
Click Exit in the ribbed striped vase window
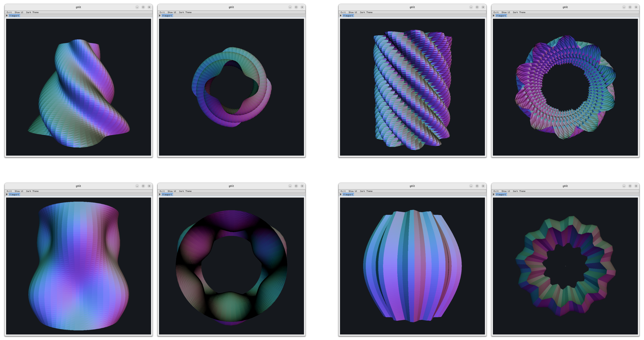tap(343, 191)
